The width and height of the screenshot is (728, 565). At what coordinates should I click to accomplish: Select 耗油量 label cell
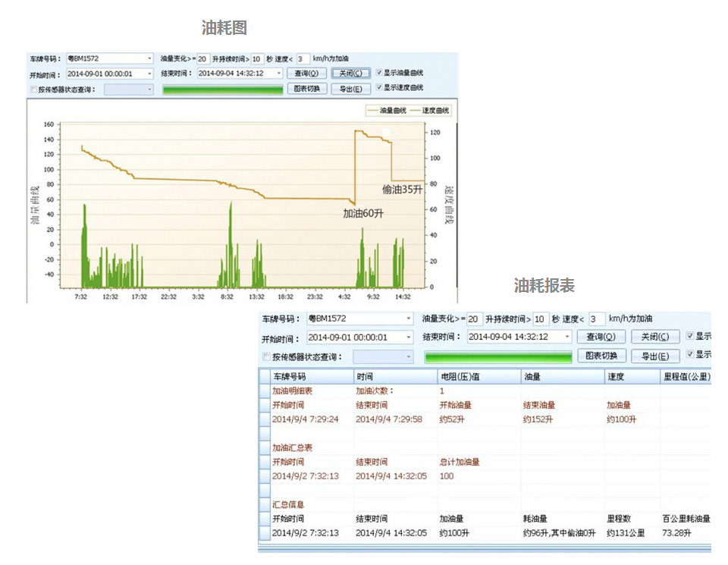(535, 519)
